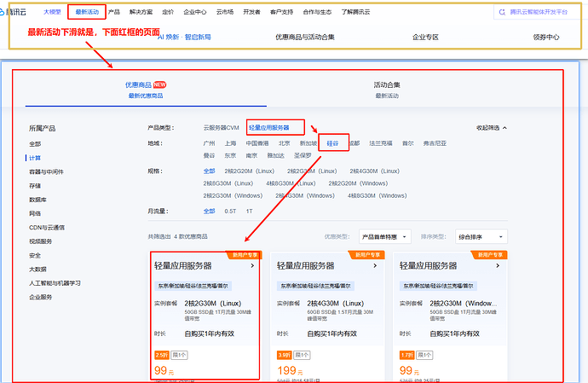
Task: Open the 综合排序 sort dropdown
Action: pyautogui.click(x=481, y=237)
